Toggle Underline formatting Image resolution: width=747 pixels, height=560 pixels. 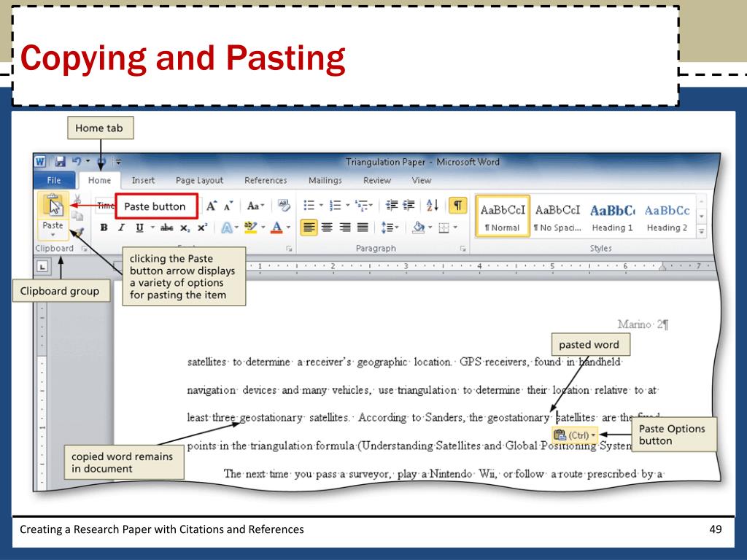[139, 227]
